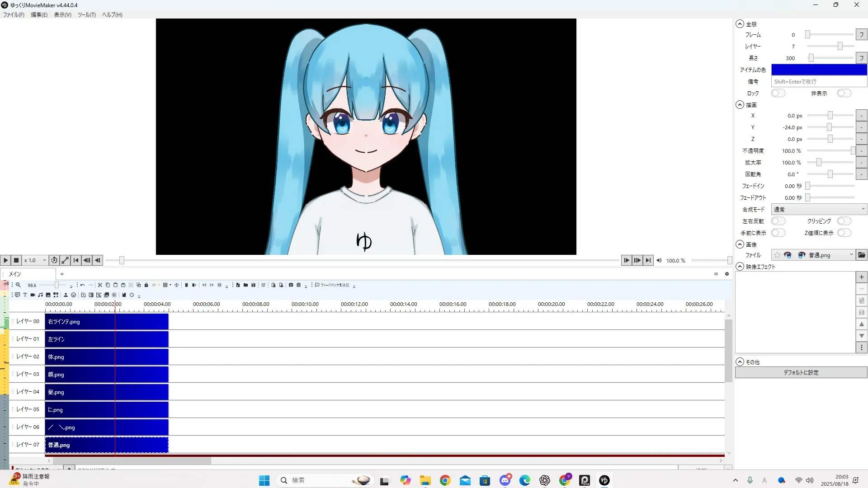Click the lock icon in timeline toolbar

click(146, 285)
